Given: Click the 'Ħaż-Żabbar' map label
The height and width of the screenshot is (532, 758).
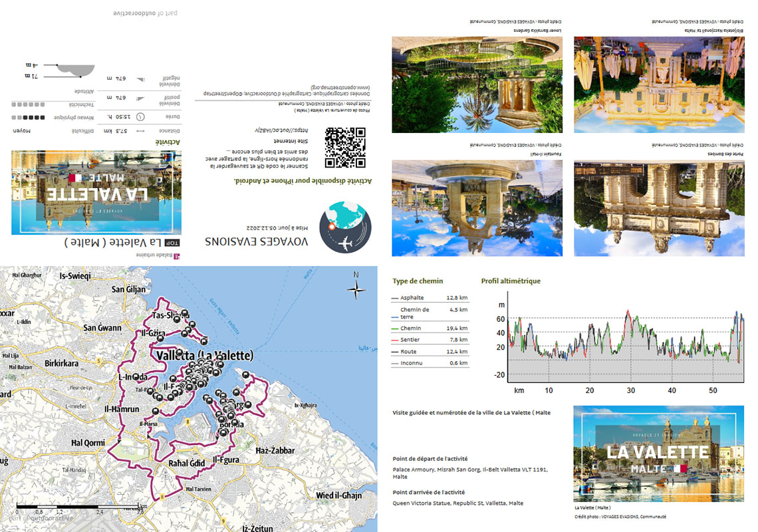Looking at the screenshot, I should click(275, 451).
